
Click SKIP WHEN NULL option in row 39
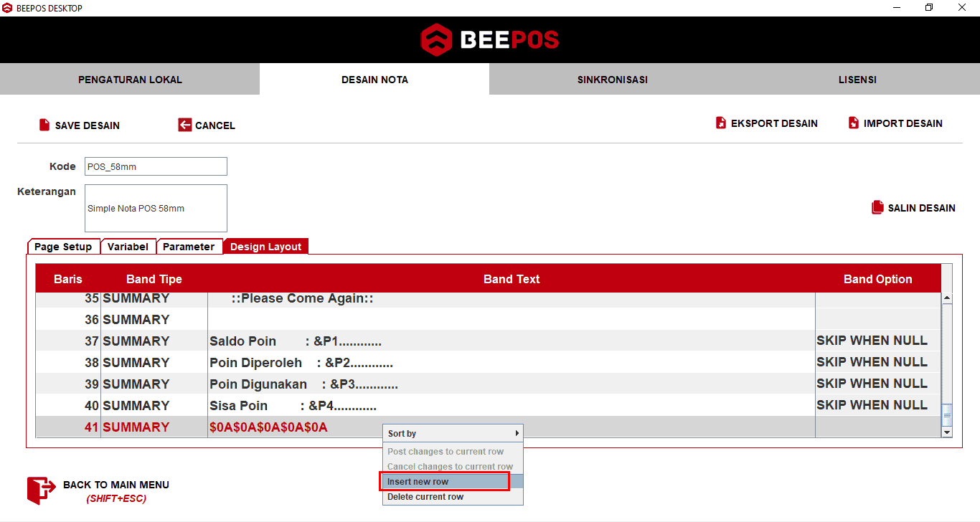[x=878, y=384]
